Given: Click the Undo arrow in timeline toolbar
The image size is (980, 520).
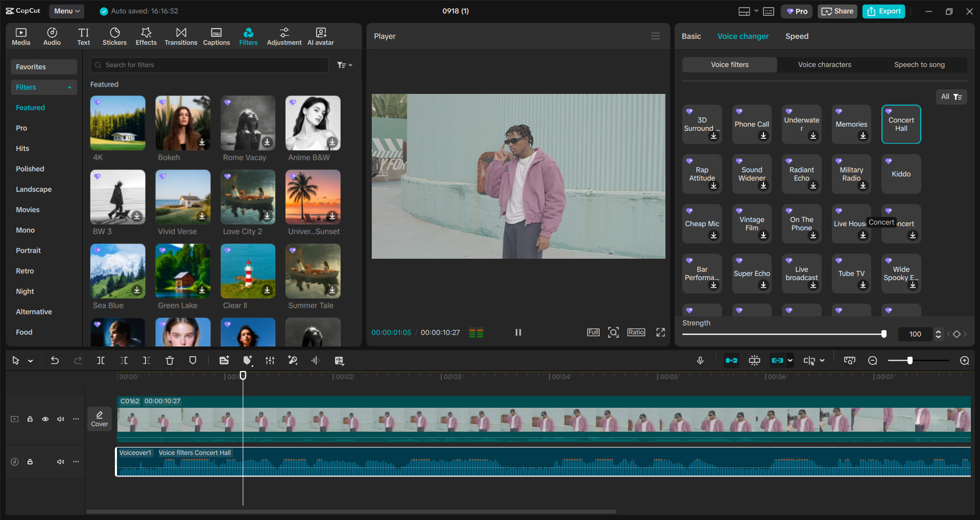Looking at the screenshot, I should coord(55,361).
